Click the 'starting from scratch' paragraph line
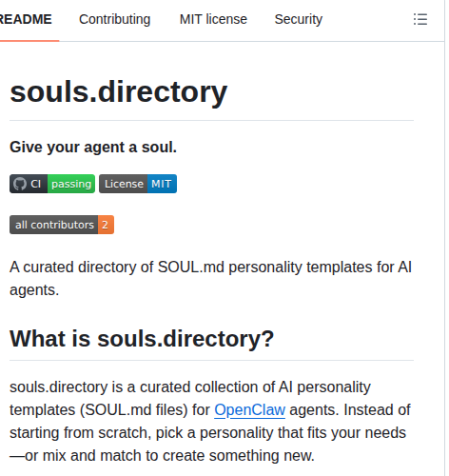 (x=207, y=432)
